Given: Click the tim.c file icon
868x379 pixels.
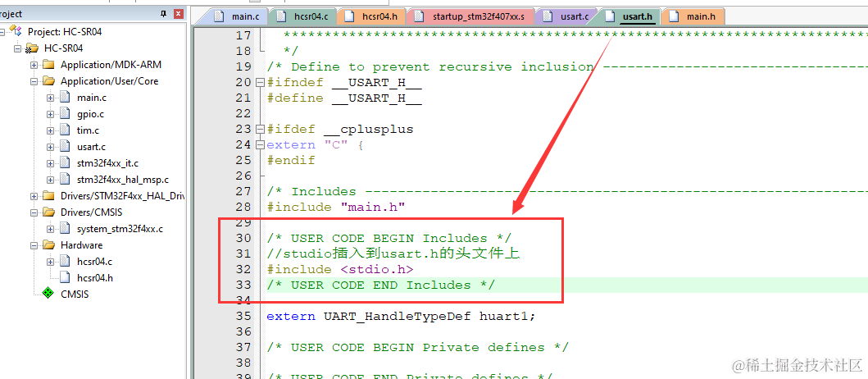Looking at the screenshot, I should (66, 130).
